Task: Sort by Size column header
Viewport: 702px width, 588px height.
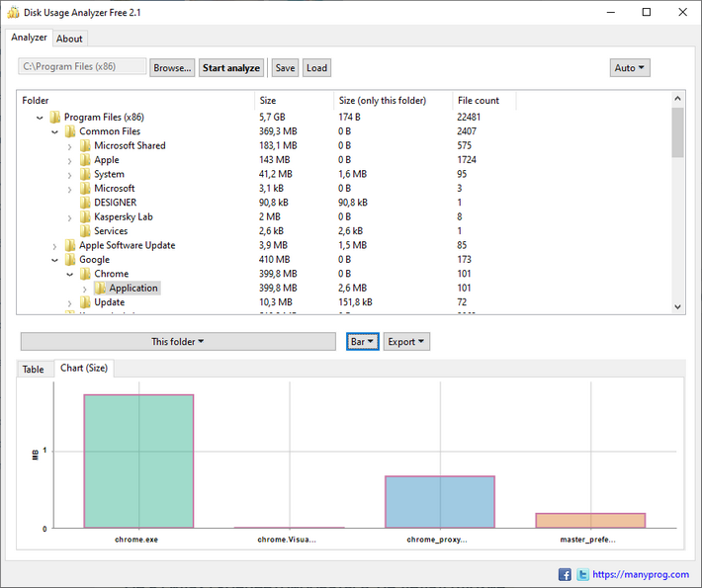Action: (295, 101)
